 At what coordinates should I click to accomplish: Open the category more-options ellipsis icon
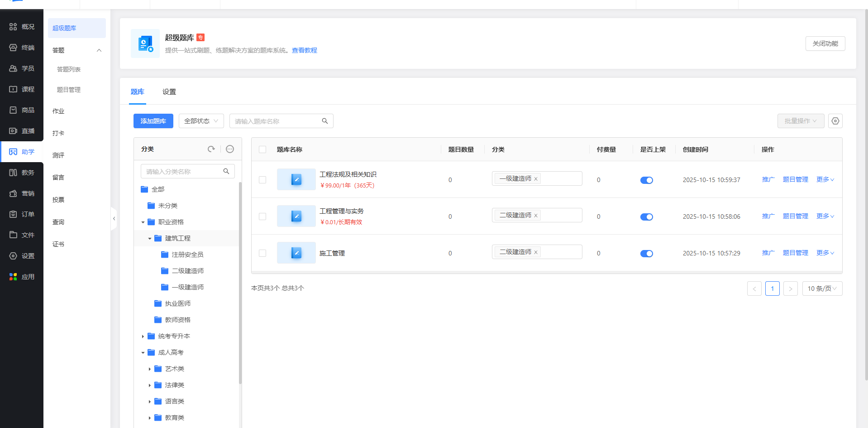point(230,149)
